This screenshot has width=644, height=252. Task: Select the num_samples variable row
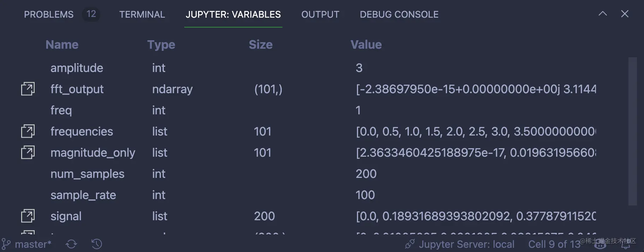[87, 174]
